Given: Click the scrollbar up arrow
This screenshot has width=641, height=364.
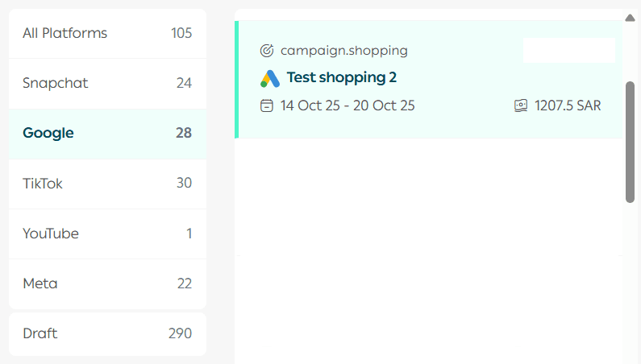Looking at the screenshot, I should (x=630, y=17).
